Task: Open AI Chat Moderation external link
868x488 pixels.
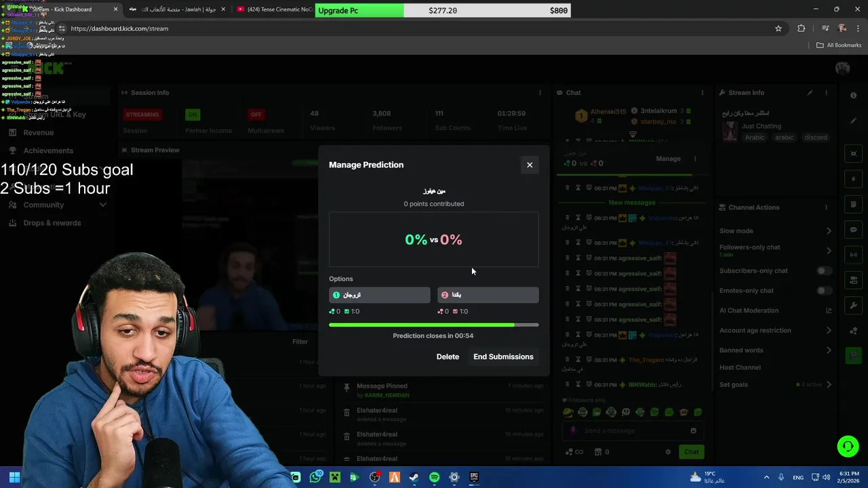Action: coord(829,310)
